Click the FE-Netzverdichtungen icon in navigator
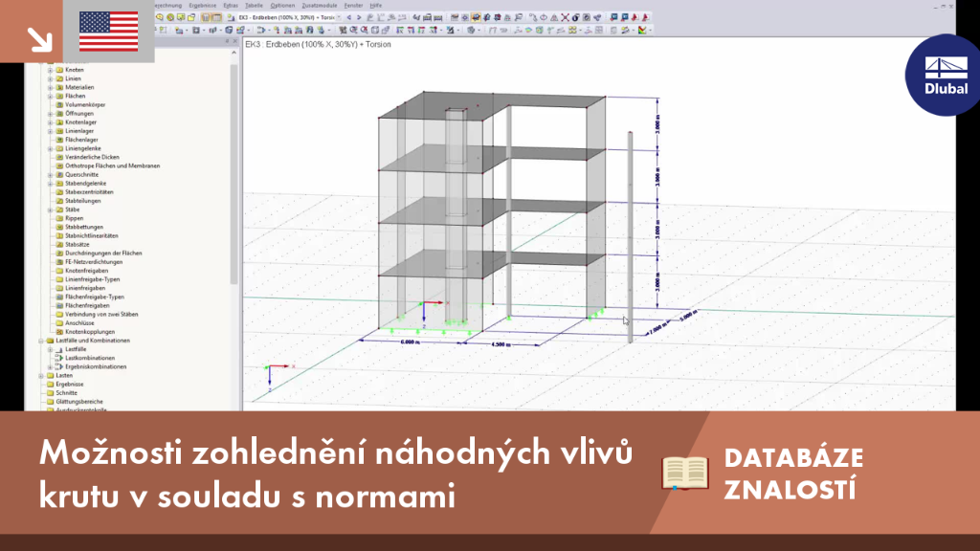This screenshot has width=980, height=551. [x=60, y=262]
